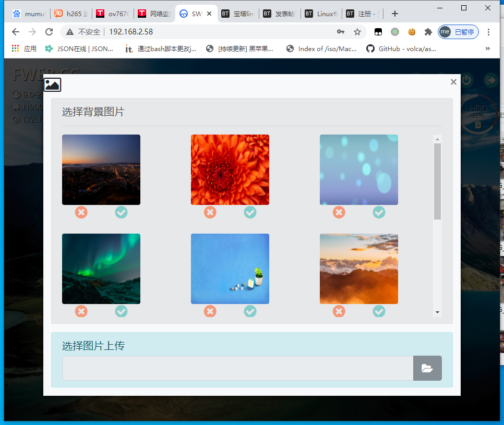
Task: Click the power icon behind dialog
Action: click(466, 80)
